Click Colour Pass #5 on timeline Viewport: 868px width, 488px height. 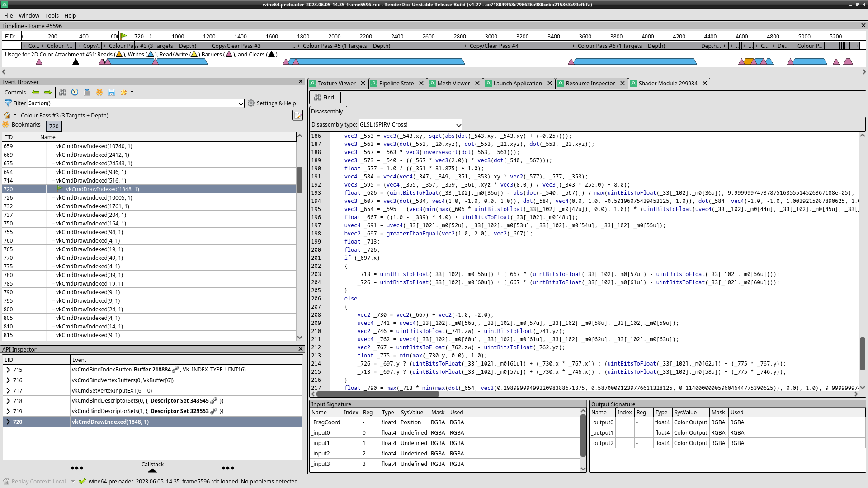pyautogui.click(x=346, y=46)
